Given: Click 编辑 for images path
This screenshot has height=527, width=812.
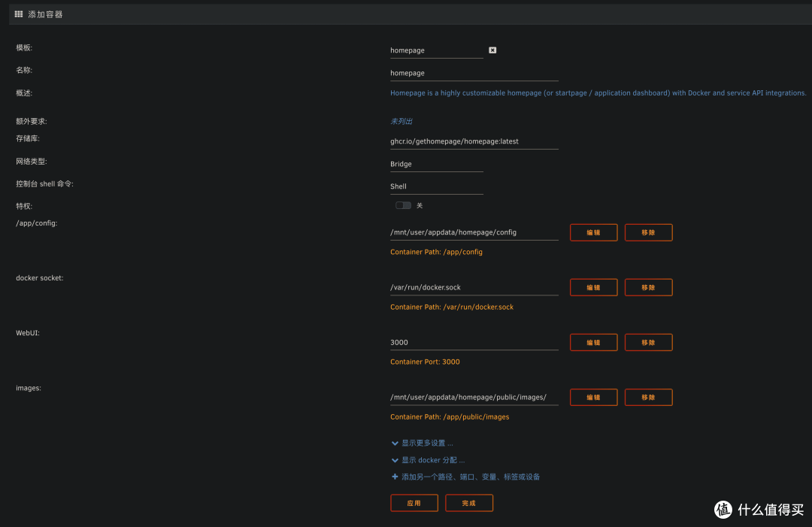Looking at the screenshot, I should (593, 397).
